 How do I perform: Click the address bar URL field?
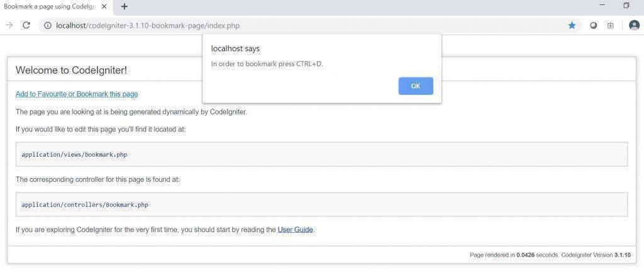click(309, 25)
